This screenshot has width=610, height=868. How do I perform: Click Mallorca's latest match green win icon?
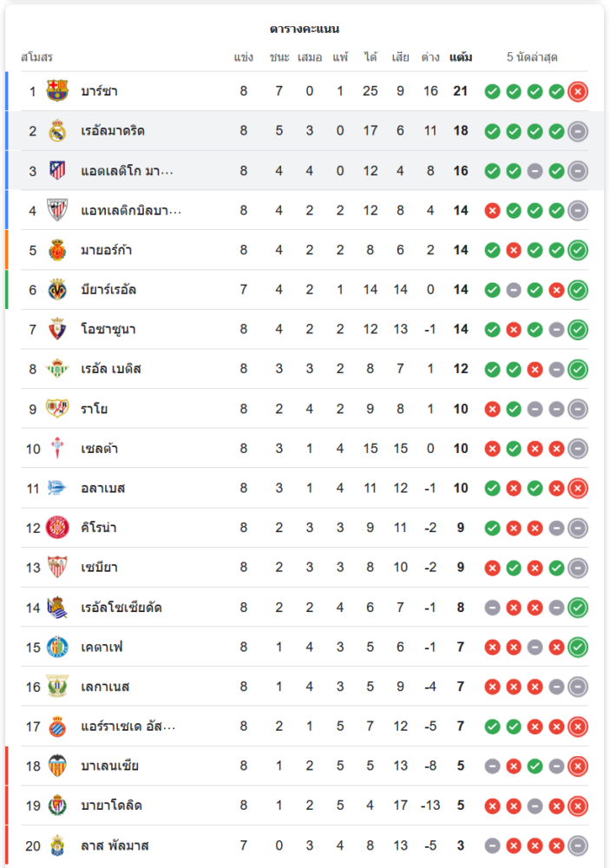point(578,250)
